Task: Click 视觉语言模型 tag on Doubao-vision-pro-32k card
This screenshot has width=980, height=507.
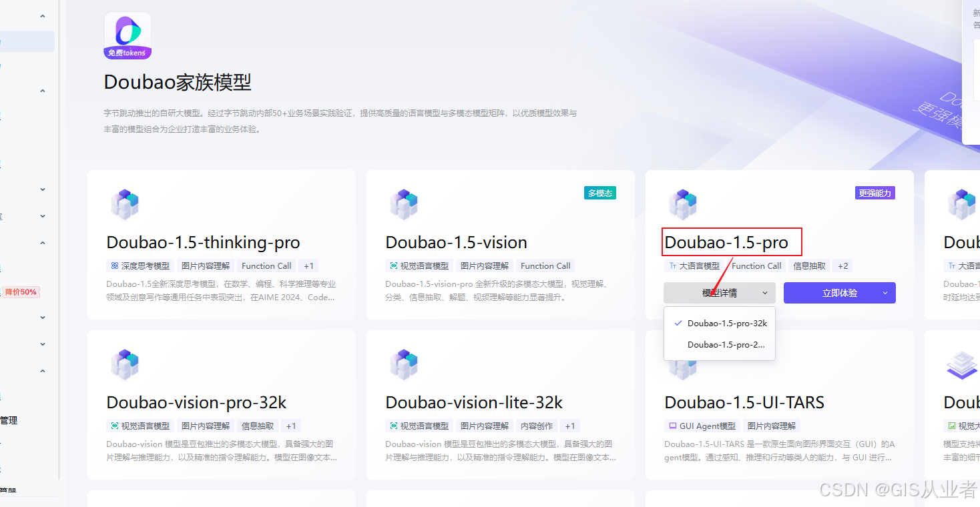Action: point(140,426)
